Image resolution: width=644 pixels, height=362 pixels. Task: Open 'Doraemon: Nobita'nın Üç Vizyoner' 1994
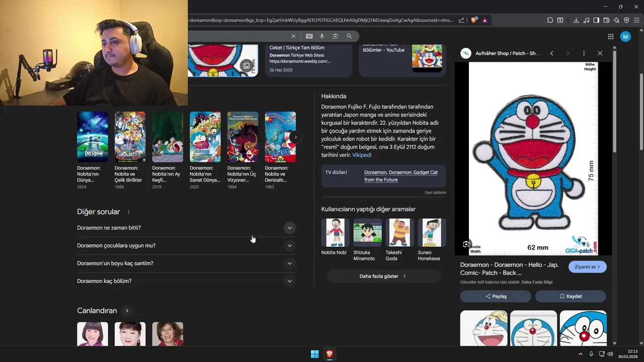coord(243,150)
